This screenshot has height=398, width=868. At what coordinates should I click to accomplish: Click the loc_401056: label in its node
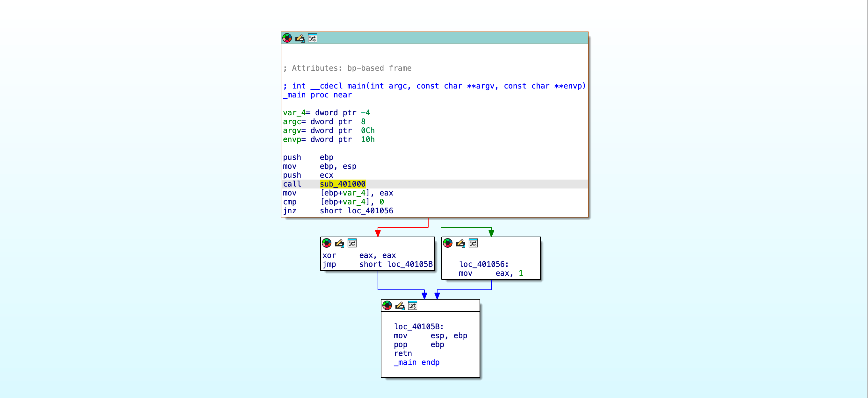(483, 264)
